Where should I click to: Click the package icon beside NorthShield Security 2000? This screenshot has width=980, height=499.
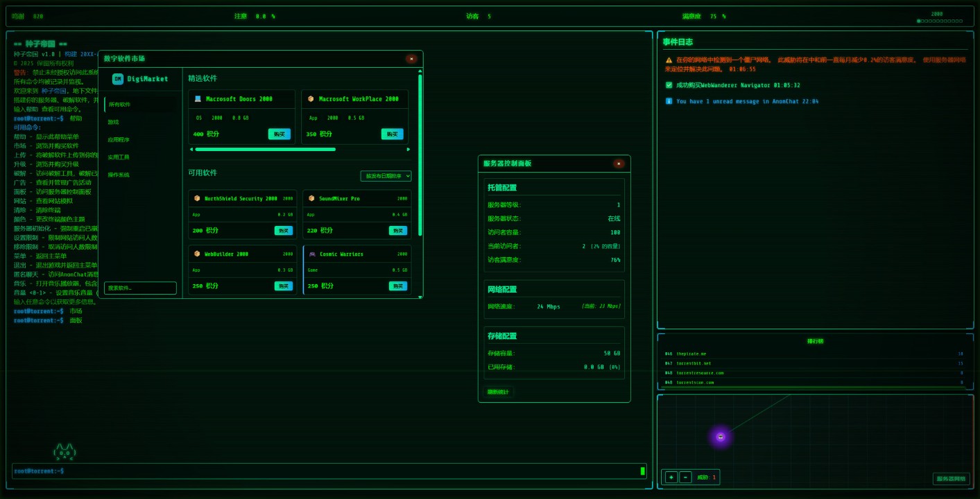(x=197, y=199)
